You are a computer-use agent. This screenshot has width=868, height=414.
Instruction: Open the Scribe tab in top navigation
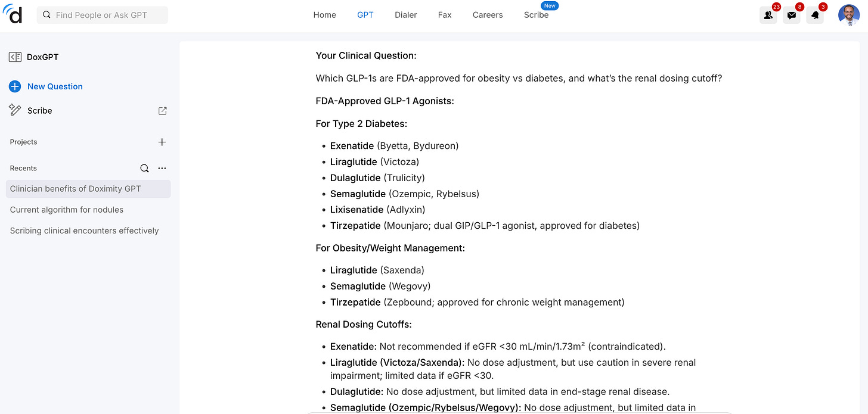[536, 15]
